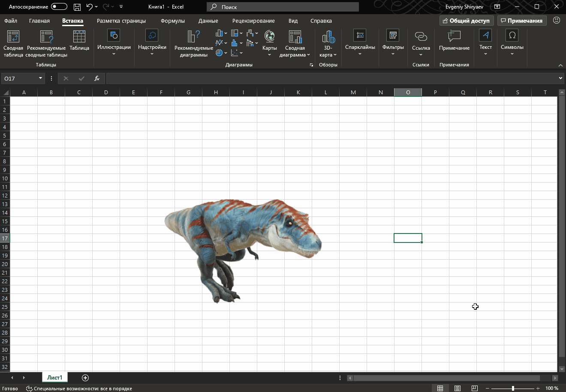Open the Filters (Фильтры) menu

click(393, 43)
